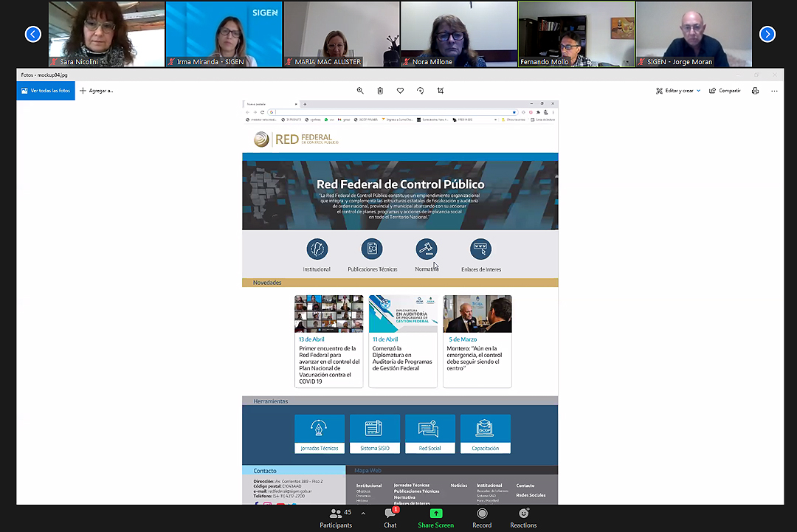Click 'Jornadas Técnicas' in the site map
Screen dimensions: 797x532
coord(412,486)
